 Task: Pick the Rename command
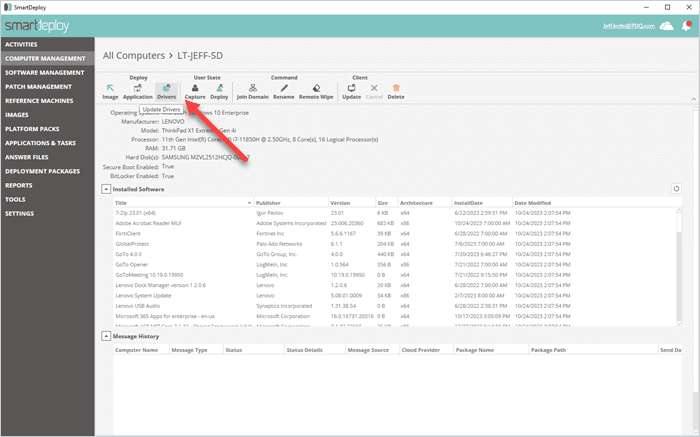point(283,92)
